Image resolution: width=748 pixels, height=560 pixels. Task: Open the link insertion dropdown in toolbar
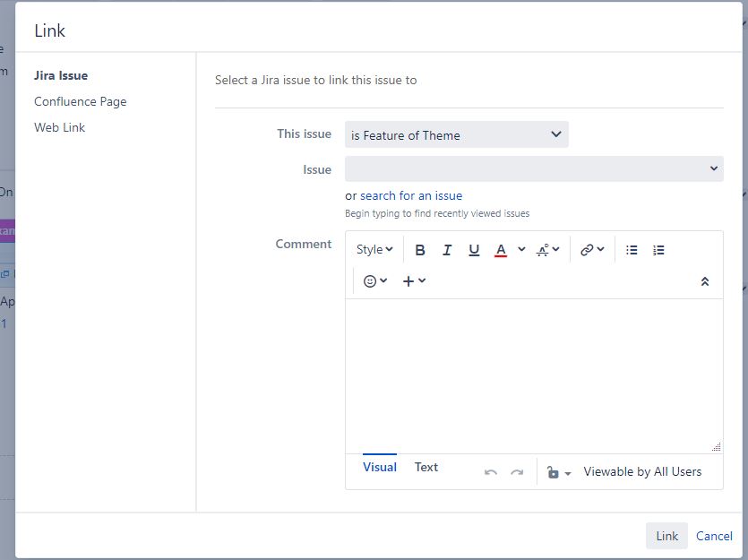pos(592,249)
